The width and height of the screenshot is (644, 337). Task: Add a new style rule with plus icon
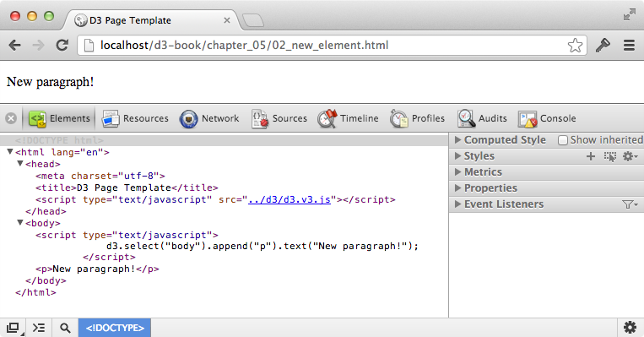[591, 156]
